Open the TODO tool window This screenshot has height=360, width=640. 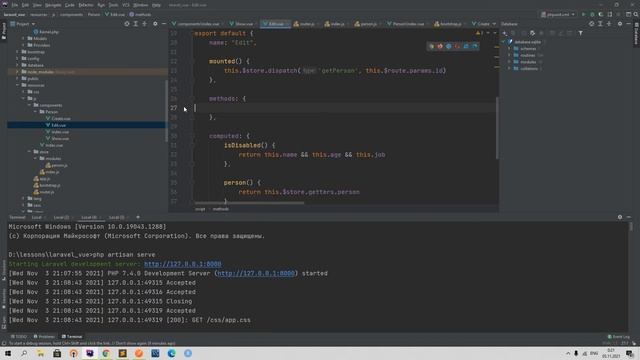tap(19, 337)
